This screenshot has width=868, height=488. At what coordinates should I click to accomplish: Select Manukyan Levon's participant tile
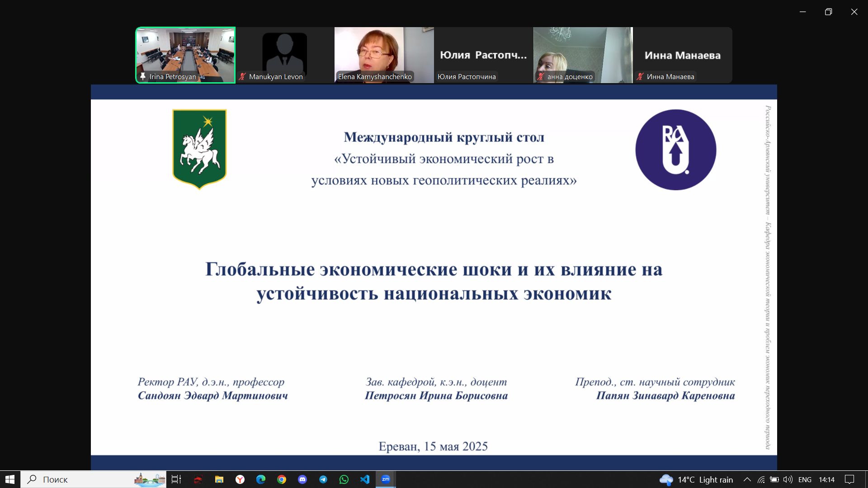(285, 52)
